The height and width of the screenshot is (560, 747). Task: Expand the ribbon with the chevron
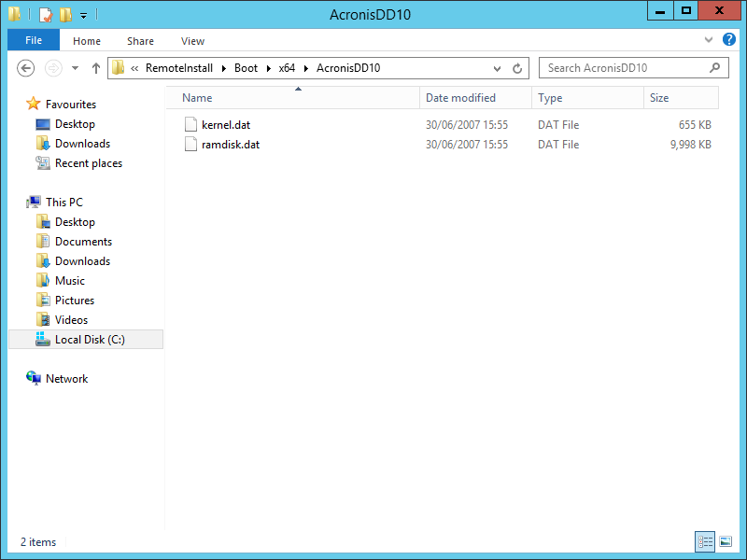click(x=709, y=40)
